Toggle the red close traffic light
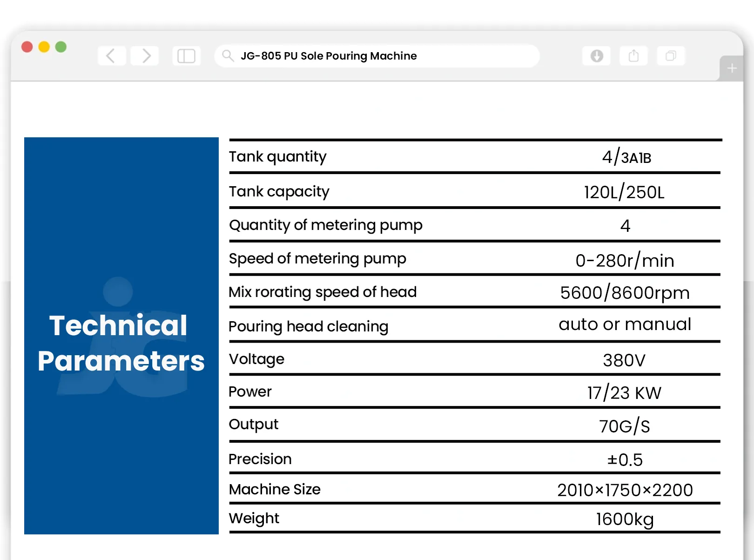This screenshot has width=754, height=560. (x=27, y=47)
